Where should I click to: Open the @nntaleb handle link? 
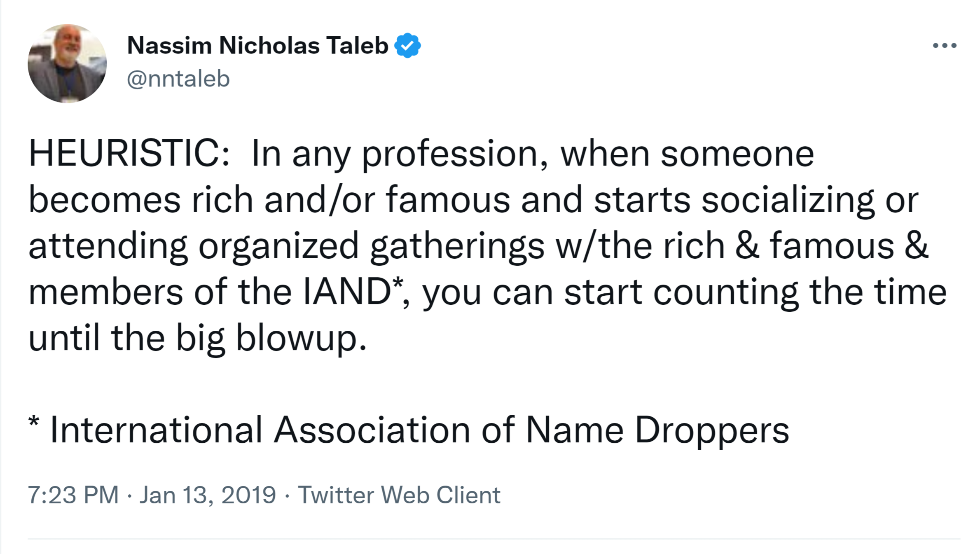coord(178,79)
